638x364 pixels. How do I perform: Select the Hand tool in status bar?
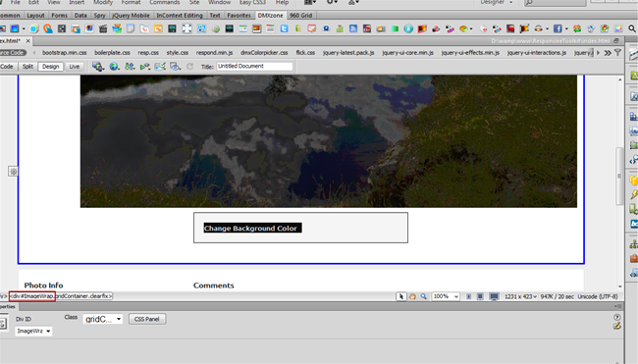(412, 296)
